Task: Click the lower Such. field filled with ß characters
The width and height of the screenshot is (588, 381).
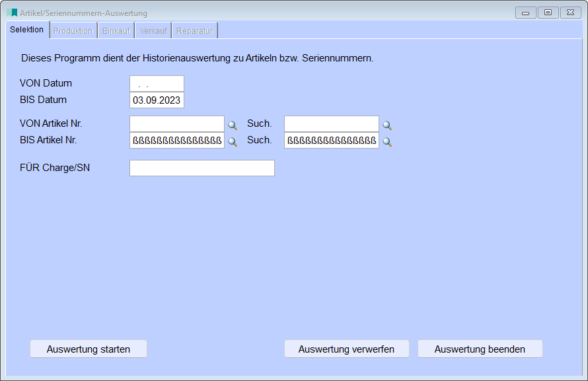Action: (x=331, y=141)
